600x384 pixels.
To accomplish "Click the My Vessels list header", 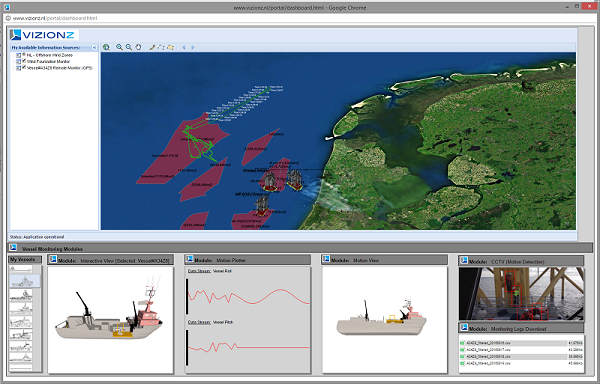I will tap(25, 260).
